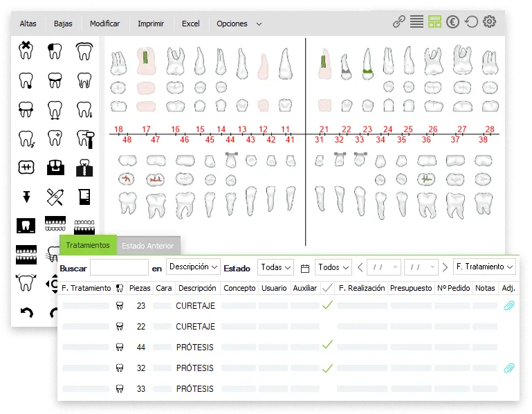Open the settings gear icon
The height and width of the screenshot is (414, 532).
pyautogui.click(x=489, y=22)
